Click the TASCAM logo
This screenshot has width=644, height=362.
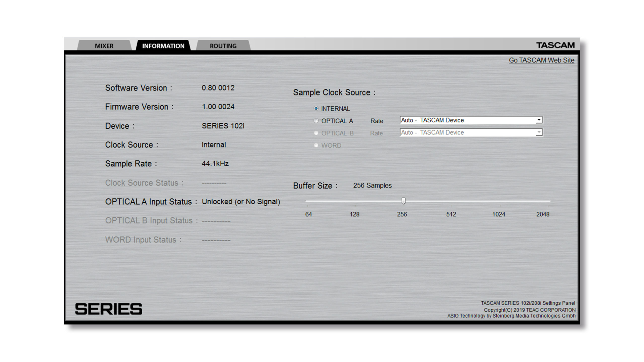coord(555,45)
